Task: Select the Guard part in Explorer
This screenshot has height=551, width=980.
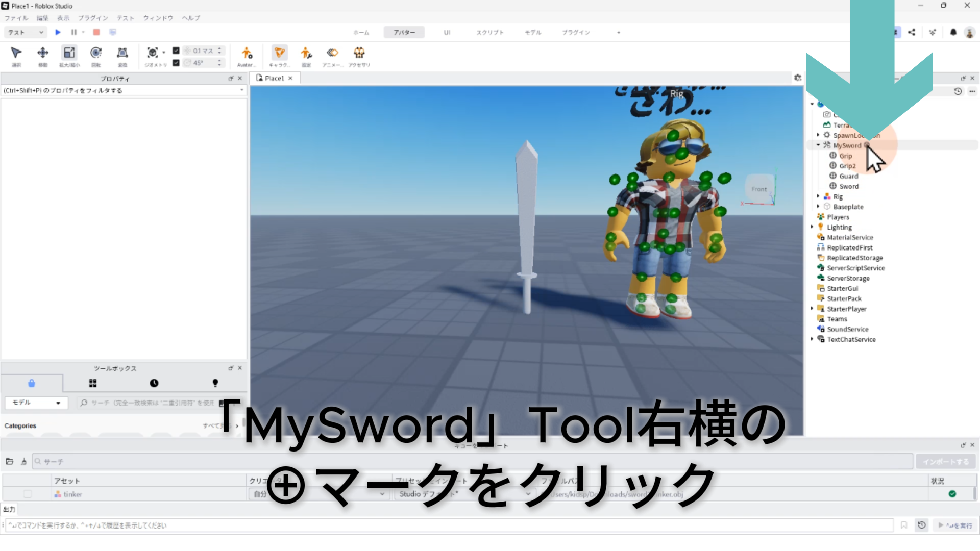Action: coord(848,176)
